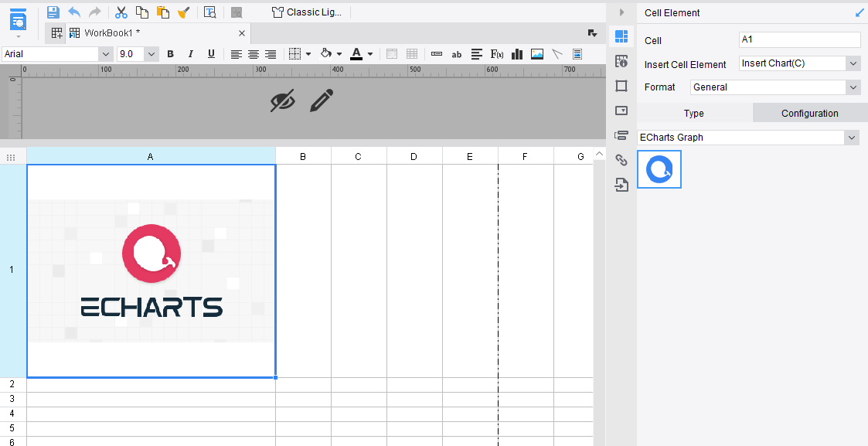Image resolution: width=868 pixels, height=446 pixels.
Task: Open the Classic Light theme selector
Action: pos(307,12)
